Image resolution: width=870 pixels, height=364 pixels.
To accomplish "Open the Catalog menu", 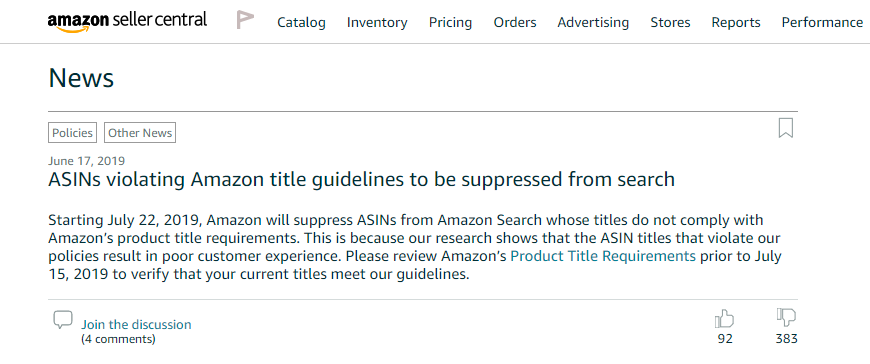I will pos(301,23).
